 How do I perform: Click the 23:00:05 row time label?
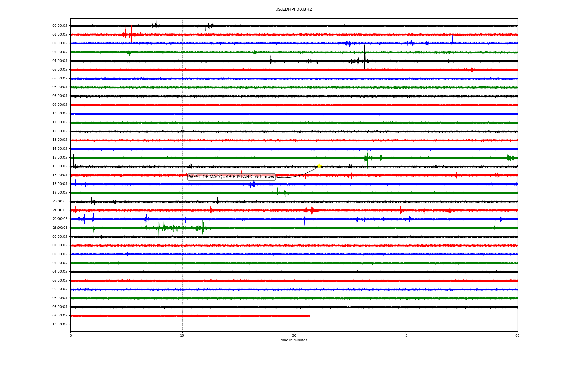[60, 228]
